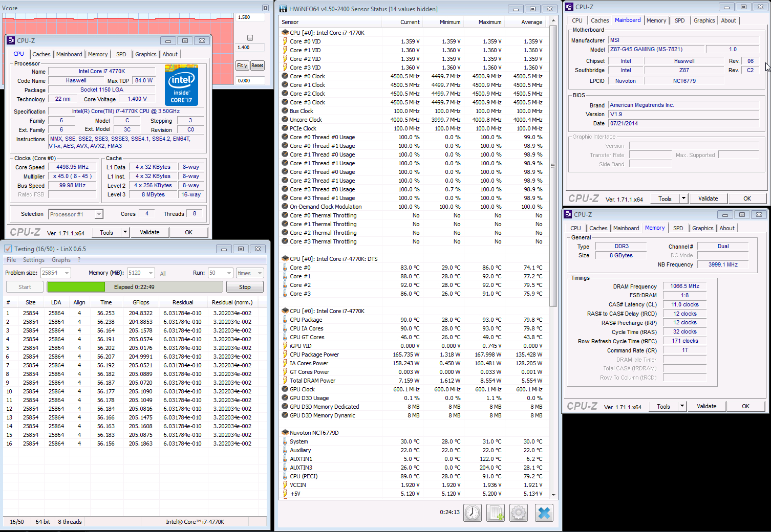Click the clock icon button in HWiNFO64

[473, 513]
